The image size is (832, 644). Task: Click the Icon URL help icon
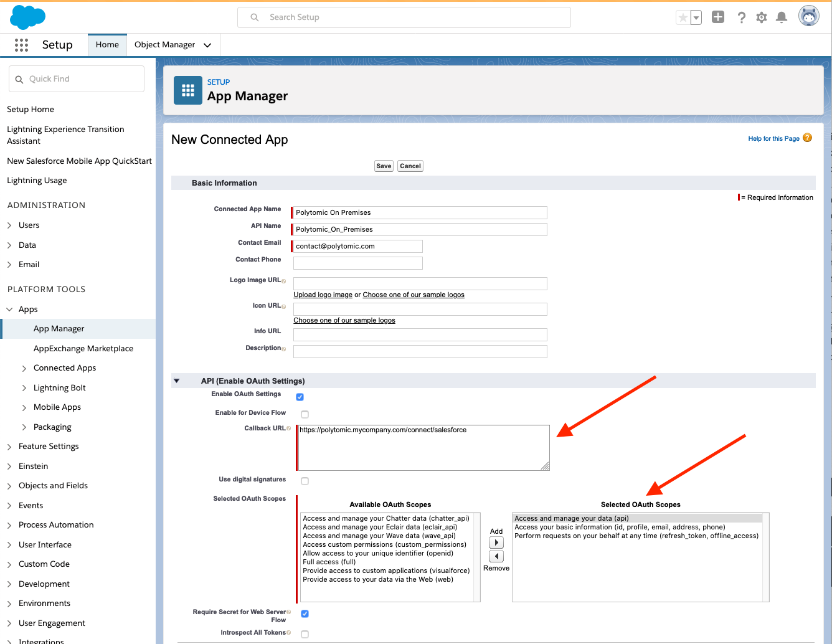tap(283, 306)
